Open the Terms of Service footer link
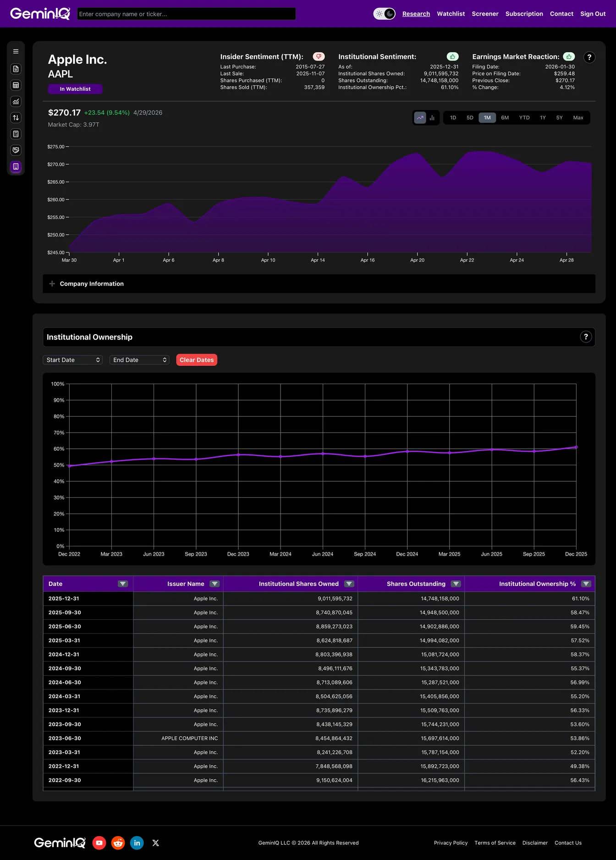This screenshot has height=860, width=616. tap(495, 843)
